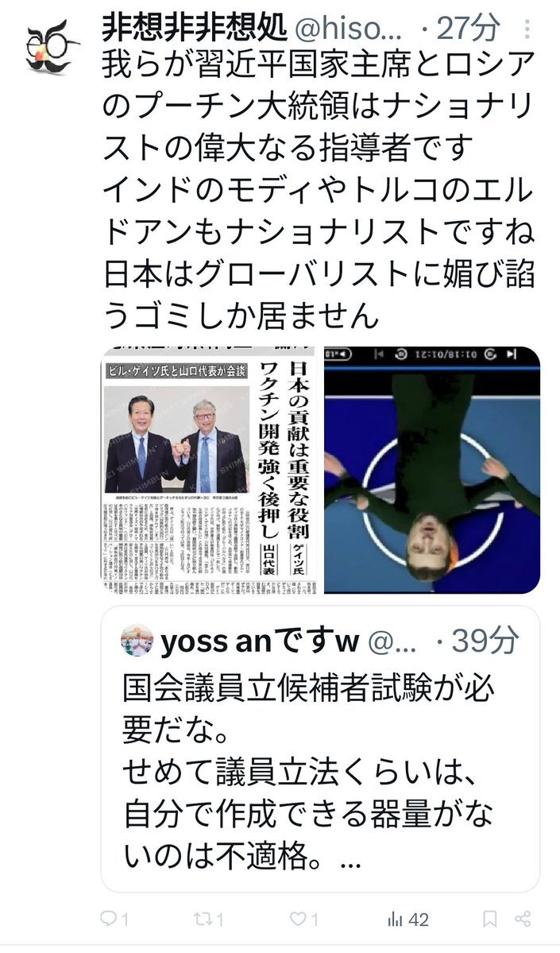Tap the 27分 timestamp
This screenshot has height=953, width=560.
pos(469,28)
